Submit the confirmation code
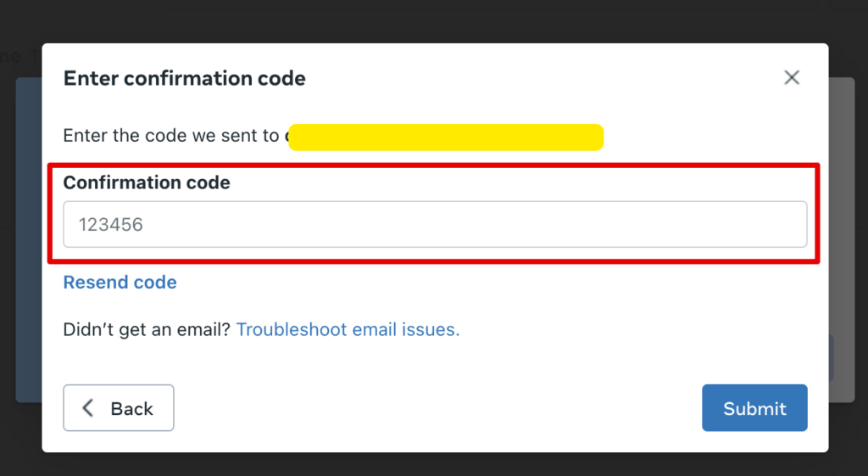 point(754,408)
